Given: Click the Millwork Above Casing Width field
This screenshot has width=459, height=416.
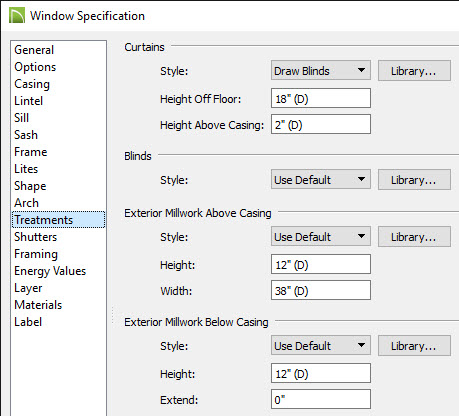Looking at the screenshot, I should (x=321, y=290).
